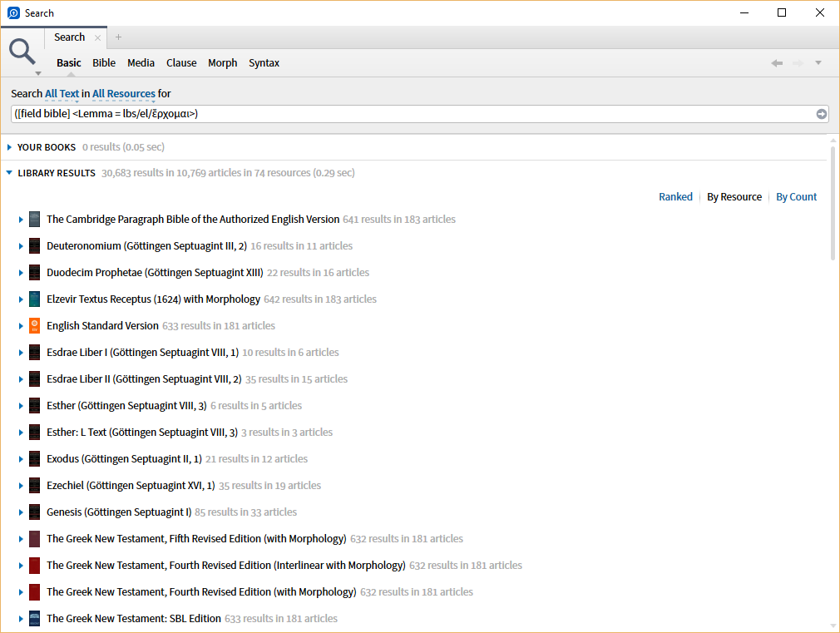Click Genesis book cover icon
The image size is (840, 633).
[34, 512]
